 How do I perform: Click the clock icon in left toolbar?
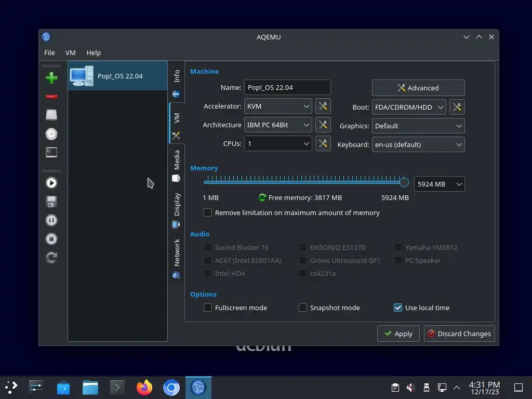click(x=51, y=134)
